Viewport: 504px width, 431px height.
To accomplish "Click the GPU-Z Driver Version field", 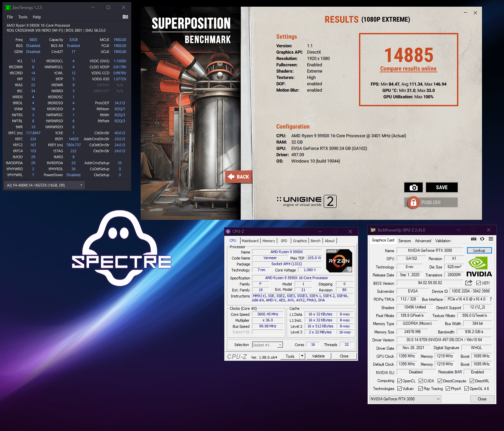I will (444, 340).
